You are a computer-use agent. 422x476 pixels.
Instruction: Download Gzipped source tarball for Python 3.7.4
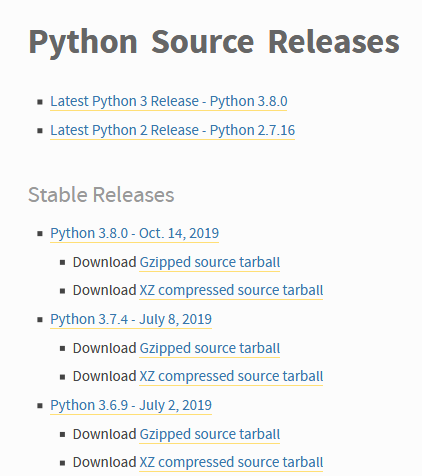point(210,348)
